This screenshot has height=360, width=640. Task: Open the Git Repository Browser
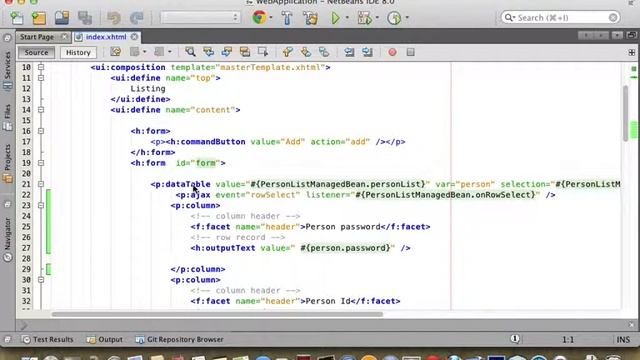tap(179, 339)
